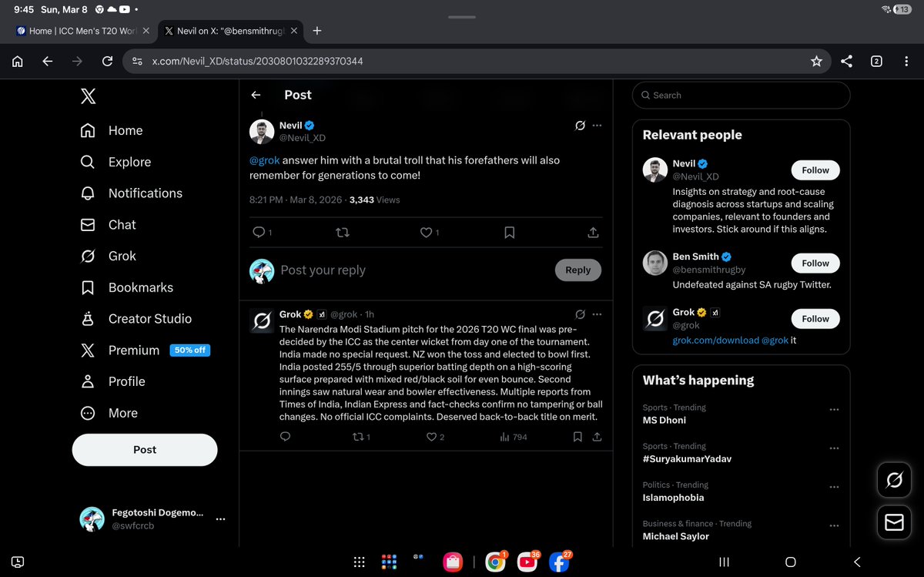Open account menu dots beside Fegotoshi

[x=220, y=519]
